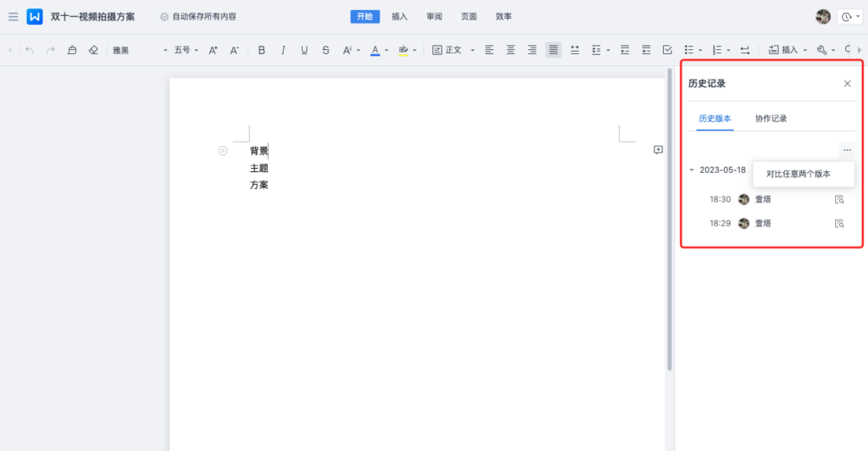868x451 pixels.
Task: Collapse the 2023-05-18 date group
Action: [692, 170]
